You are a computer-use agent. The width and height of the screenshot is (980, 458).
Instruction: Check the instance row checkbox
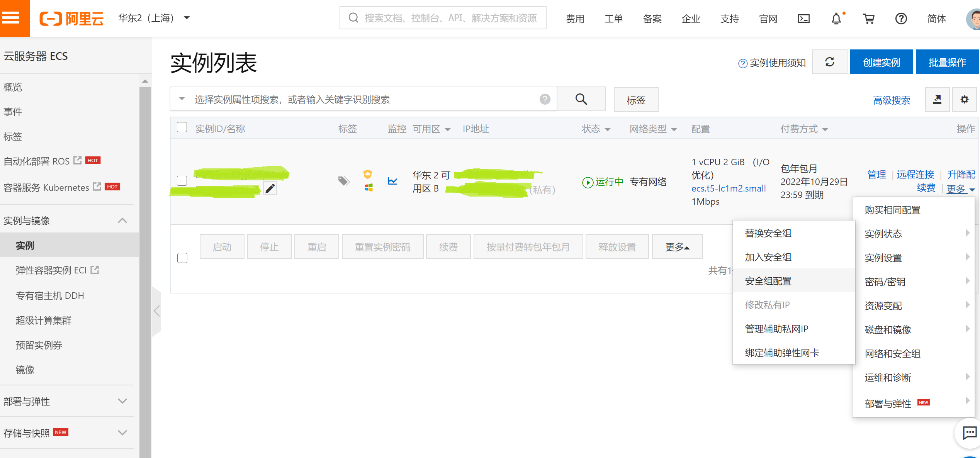(182, 180)
